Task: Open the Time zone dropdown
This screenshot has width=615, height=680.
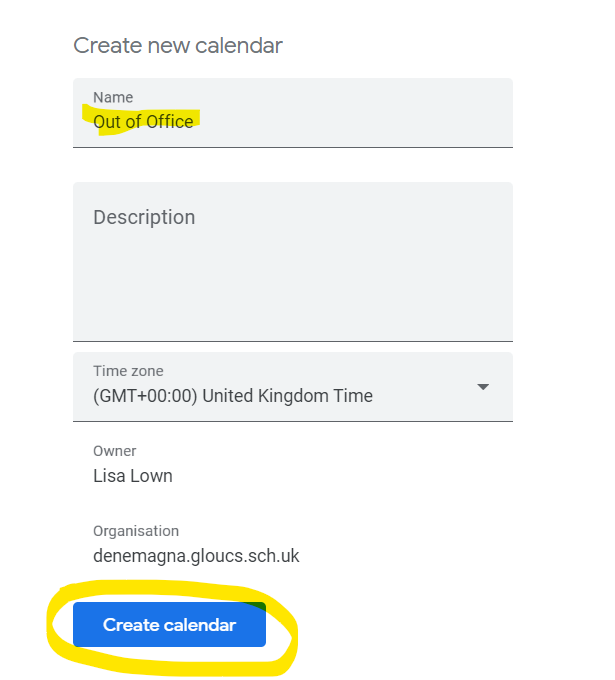Action: coord(292,387)
